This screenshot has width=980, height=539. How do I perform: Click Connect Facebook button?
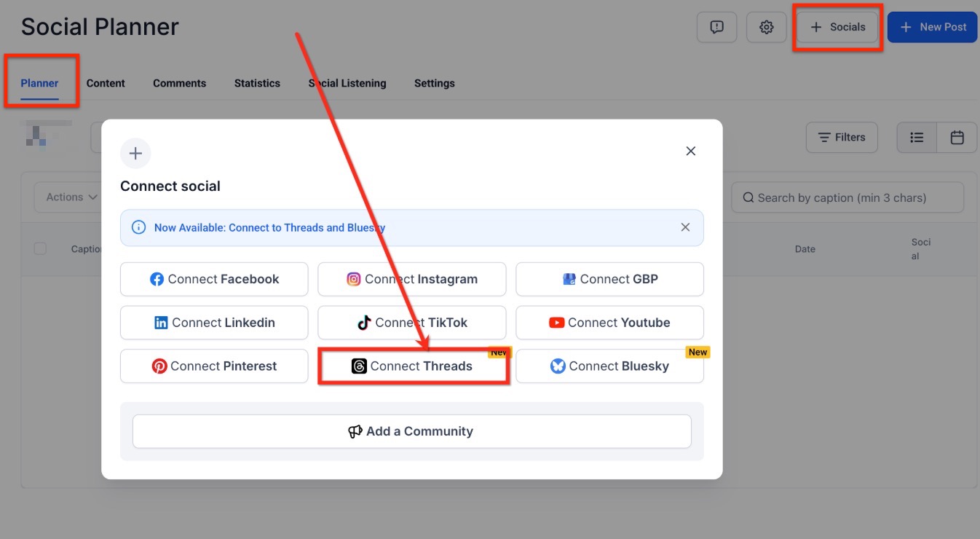214,280
